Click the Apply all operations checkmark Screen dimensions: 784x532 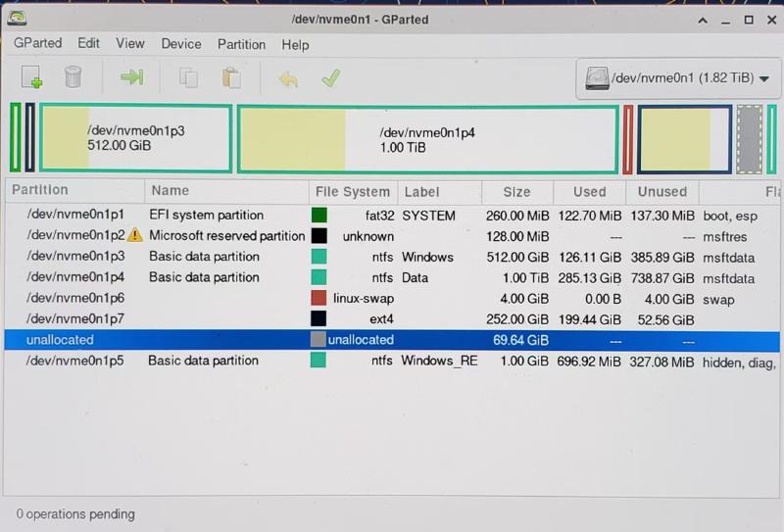pyautogui.click(x=331, y=78)
